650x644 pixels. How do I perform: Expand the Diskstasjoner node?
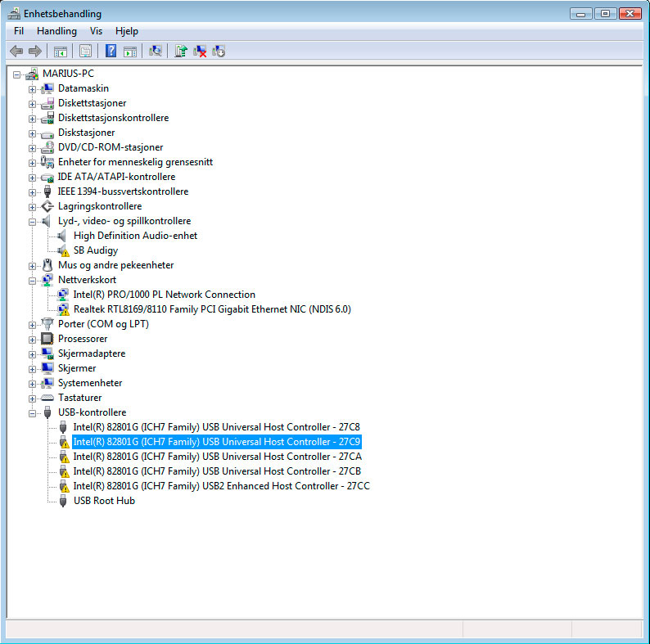32,133
